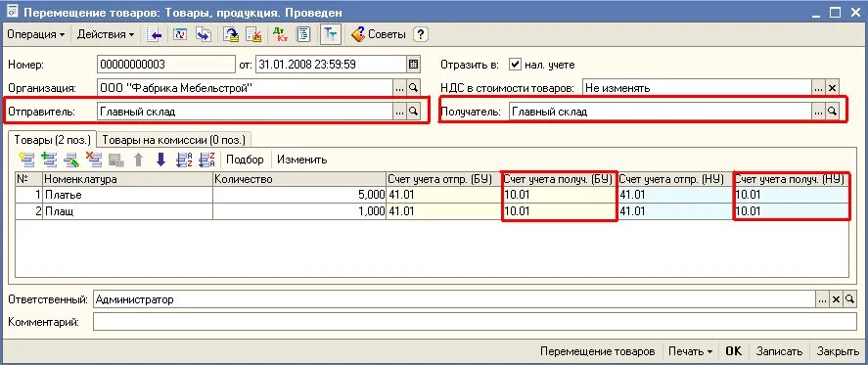868x365 pixels.
Task: Open selection list for Отправитель via ellipsis
Action: (399, 112)
